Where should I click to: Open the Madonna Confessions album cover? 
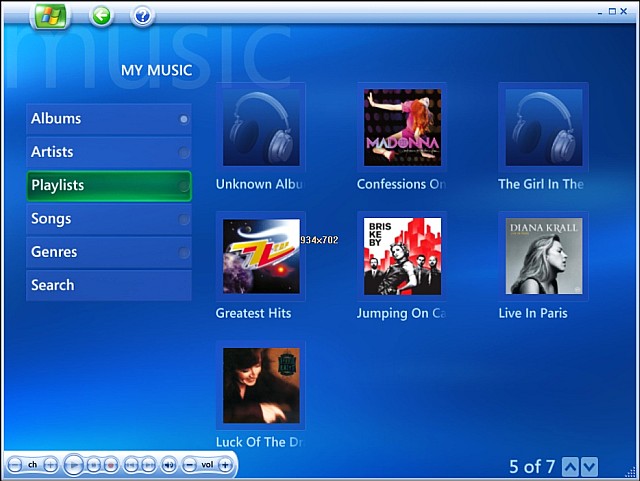coord(402,127)
